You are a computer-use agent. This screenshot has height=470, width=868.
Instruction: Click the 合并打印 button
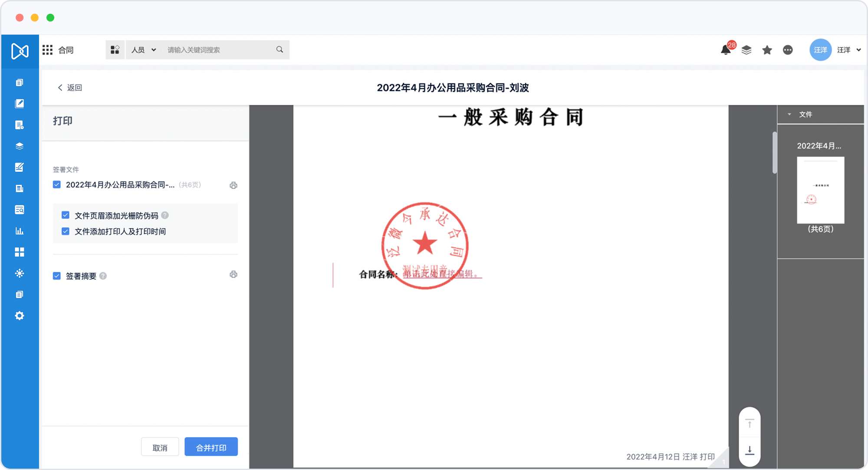pos(211,447)
